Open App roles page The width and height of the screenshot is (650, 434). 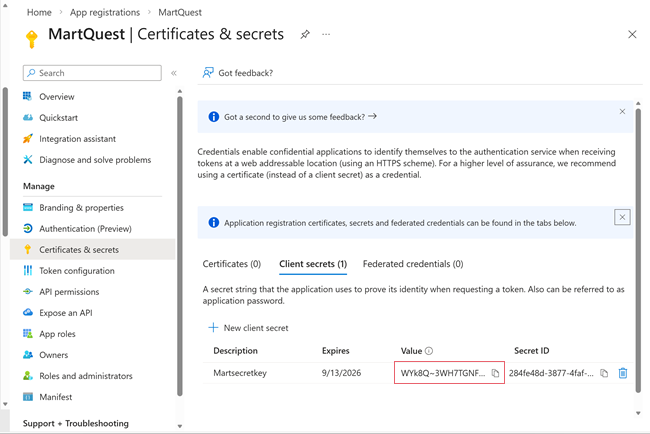click(x=57, y=334)
